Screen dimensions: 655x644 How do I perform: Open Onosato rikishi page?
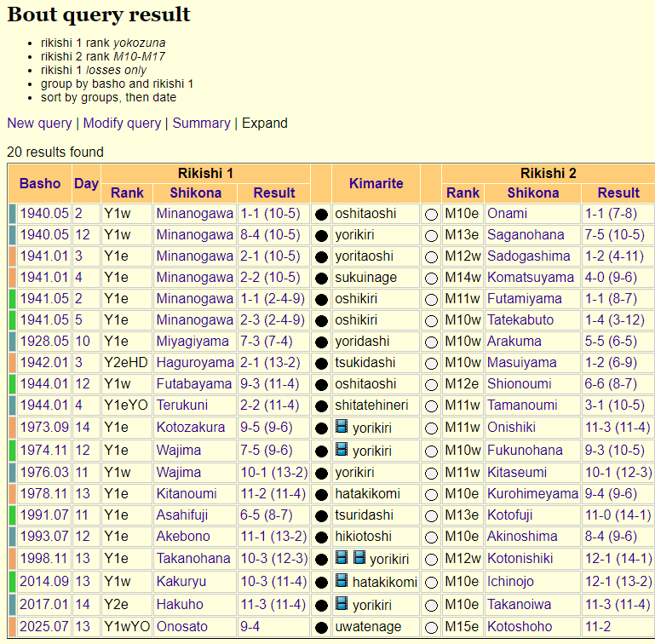[182, 626]
